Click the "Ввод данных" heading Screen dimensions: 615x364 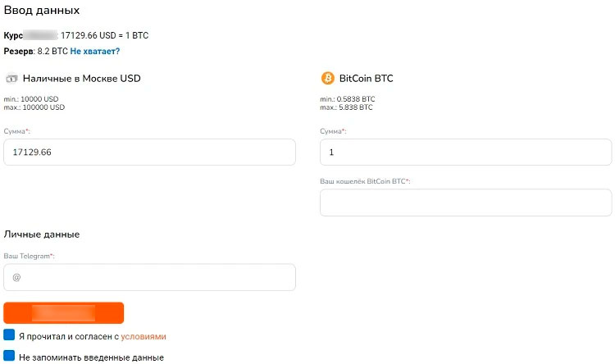(x=42, y=11)
